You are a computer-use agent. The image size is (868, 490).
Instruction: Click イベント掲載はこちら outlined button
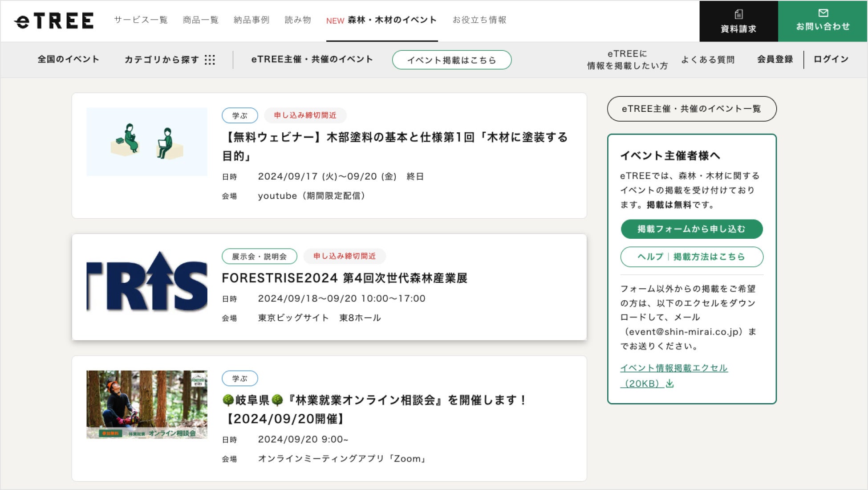(451, 60)
